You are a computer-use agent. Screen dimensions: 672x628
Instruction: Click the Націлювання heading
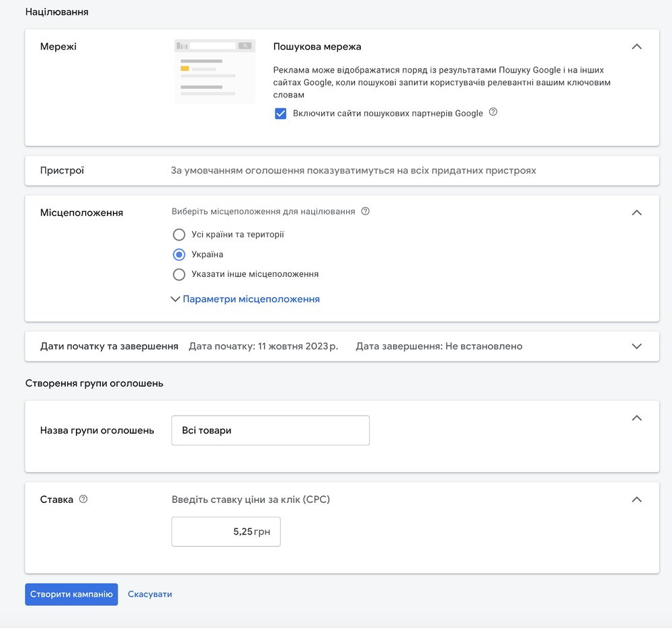(57, 12)
